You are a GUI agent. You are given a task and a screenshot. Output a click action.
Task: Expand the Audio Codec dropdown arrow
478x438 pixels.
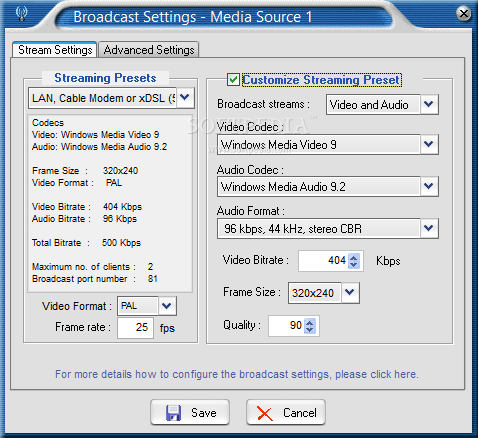click(x=429, y=186)
